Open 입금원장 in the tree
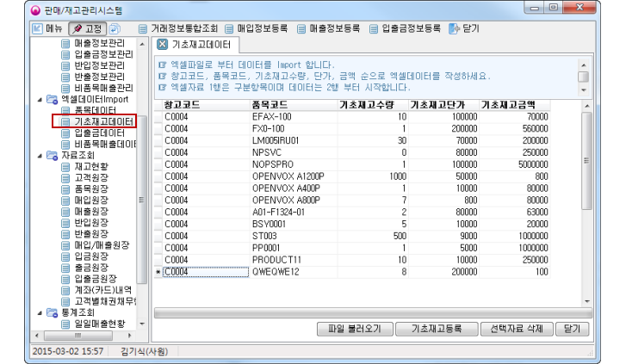The width and height of the screenshot is (626, 364). pos(91,256)
